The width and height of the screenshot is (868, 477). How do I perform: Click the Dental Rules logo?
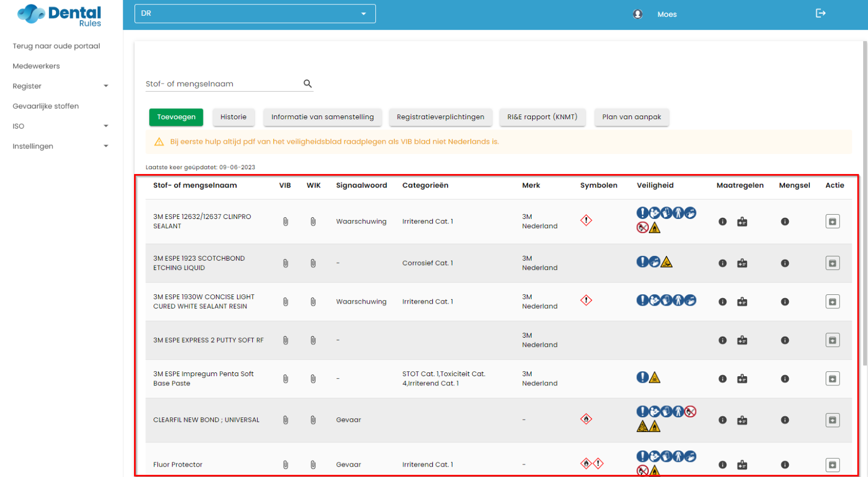click(59, 15)
